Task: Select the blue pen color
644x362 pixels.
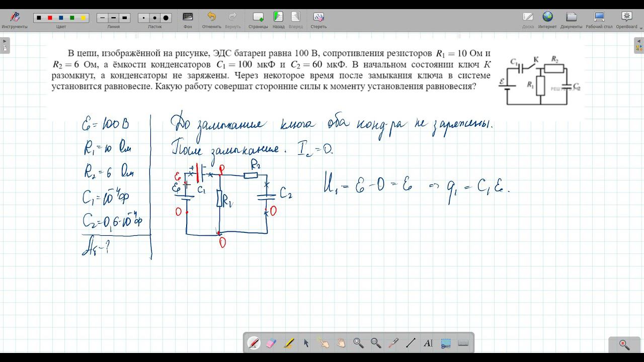Action: click(61, 18)
